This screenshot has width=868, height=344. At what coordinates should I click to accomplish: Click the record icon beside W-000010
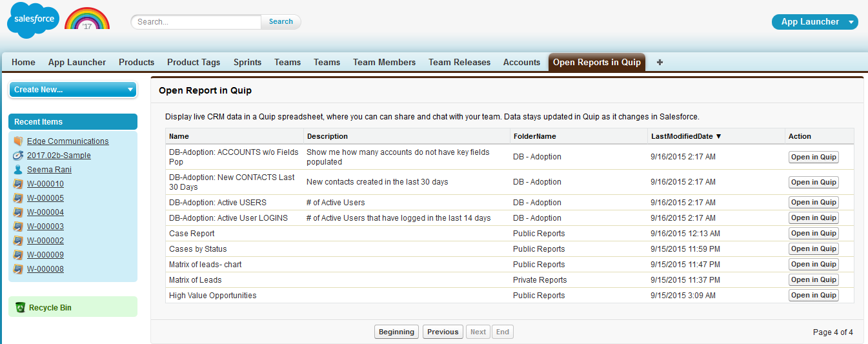[18, 184]
